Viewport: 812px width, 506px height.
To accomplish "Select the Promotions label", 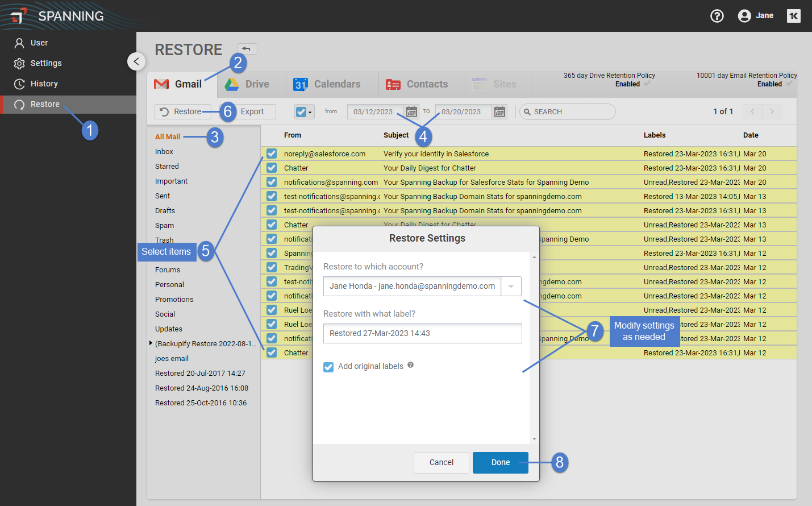I will coord(174,299).
